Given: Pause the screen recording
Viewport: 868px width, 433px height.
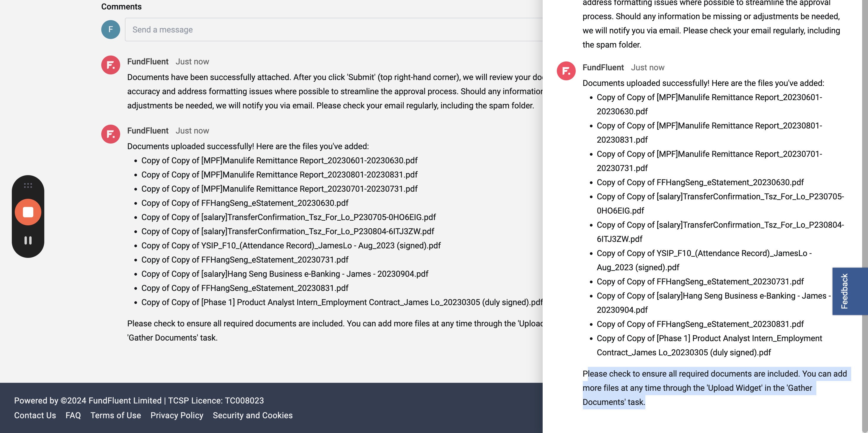Looking at the screenshot, I should point(28,240).
